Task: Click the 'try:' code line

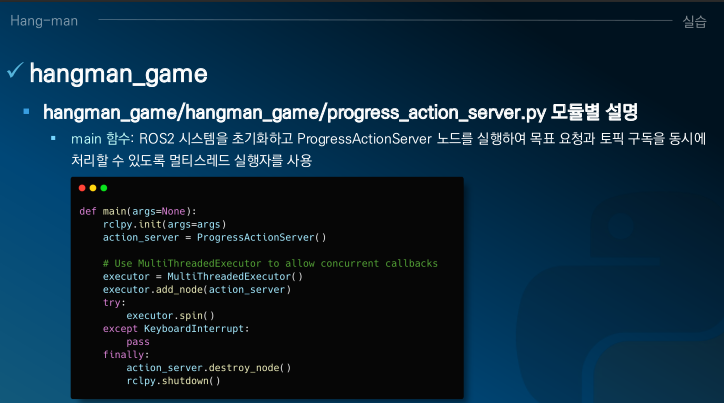Action: 114,303
